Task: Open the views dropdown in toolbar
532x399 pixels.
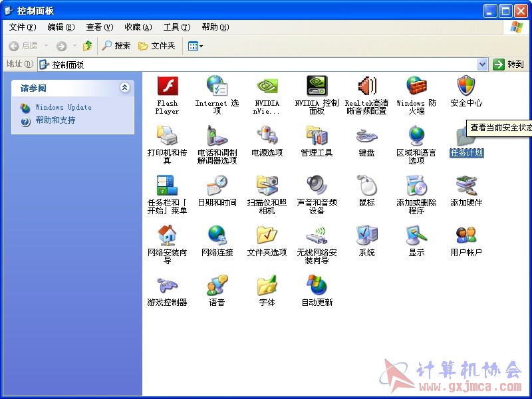Action: coord(196,46)
